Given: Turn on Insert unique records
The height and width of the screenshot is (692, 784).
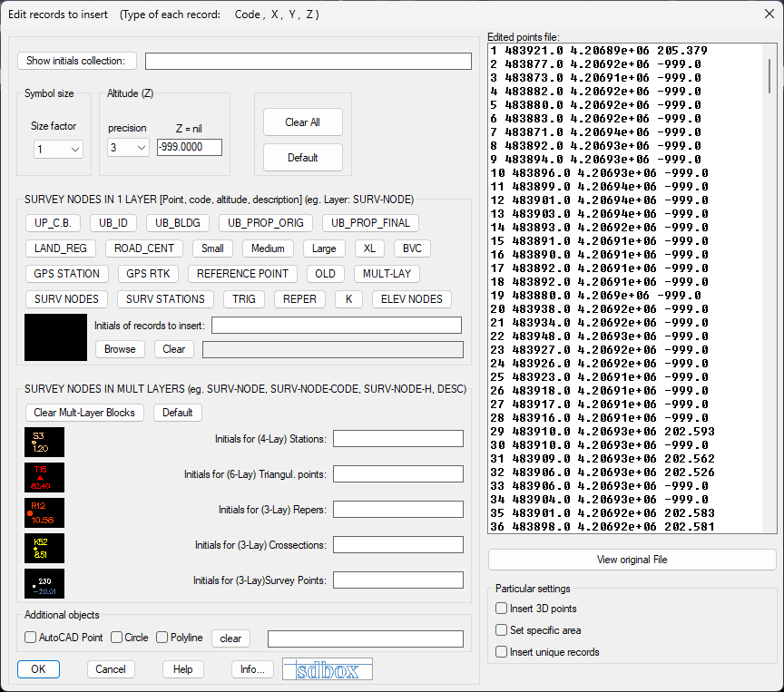Looking at the screenshot, I should 502,652.
